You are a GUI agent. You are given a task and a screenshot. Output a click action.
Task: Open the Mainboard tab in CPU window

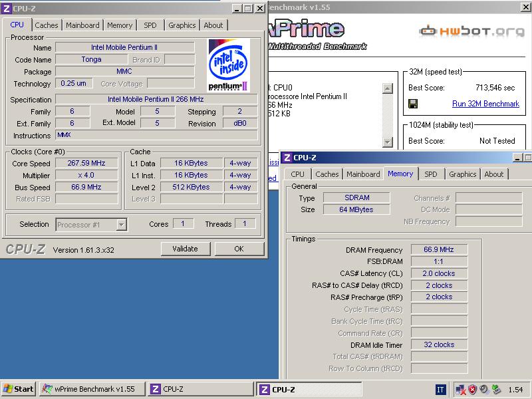[82, 25]
